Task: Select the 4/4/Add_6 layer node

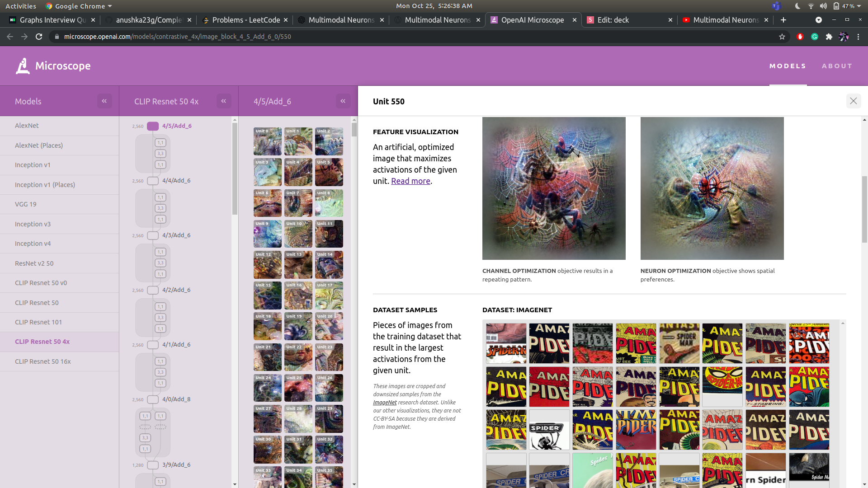Action: click(x=153, y=181)
